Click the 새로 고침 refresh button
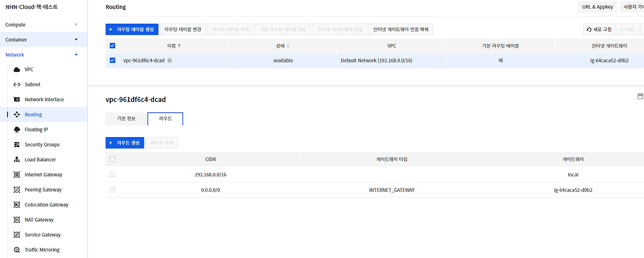Viewport: 644px width, 258px height. point(599,29)
